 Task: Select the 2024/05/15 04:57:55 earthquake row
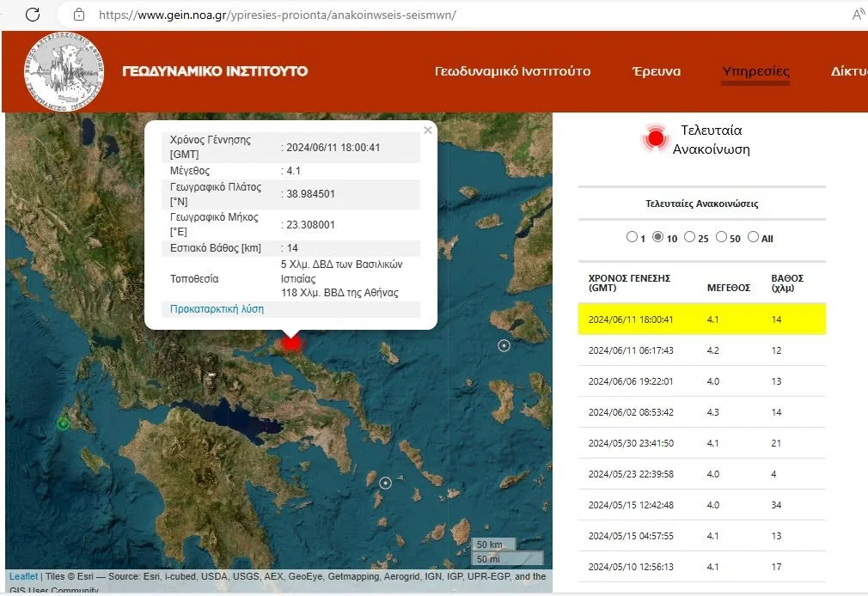click(x=702, y=536)
